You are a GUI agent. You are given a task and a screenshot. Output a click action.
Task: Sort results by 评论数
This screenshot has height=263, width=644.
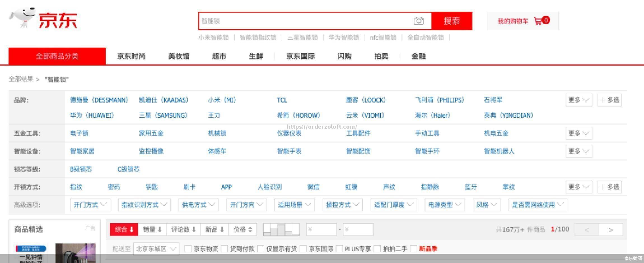(183, 229)
